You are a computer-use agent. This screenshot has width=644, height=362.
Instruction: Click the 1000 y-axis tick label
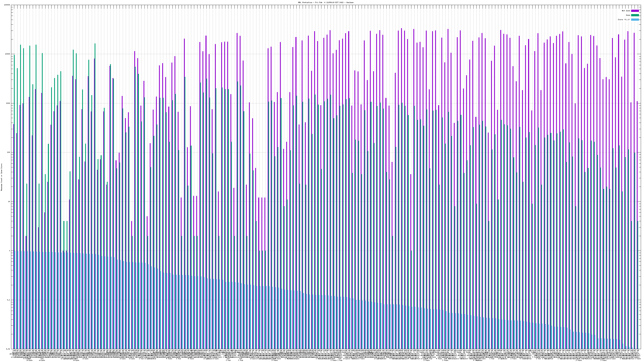(x=8, y=103)
